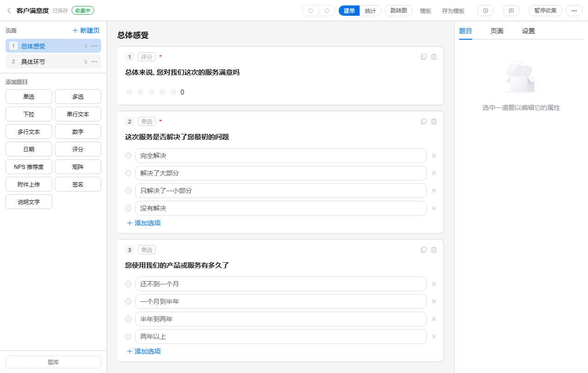Open the three-dot more options button
This screenshot has height=373, width=588.
coord(574,11)
